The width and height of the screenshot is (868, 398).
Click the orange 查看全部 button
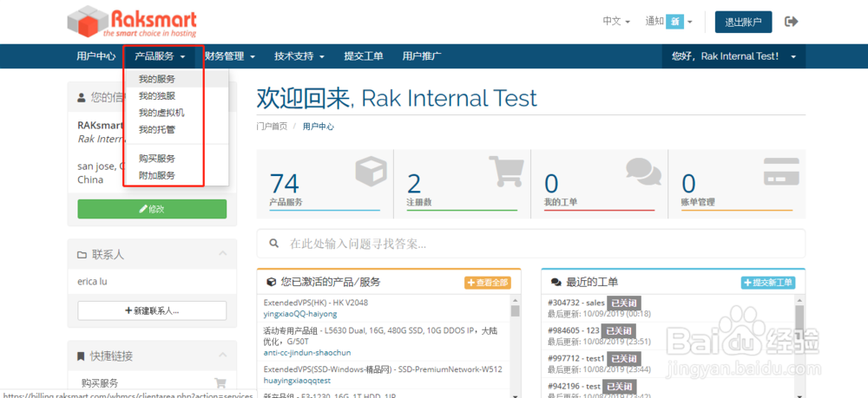[488, 283]
